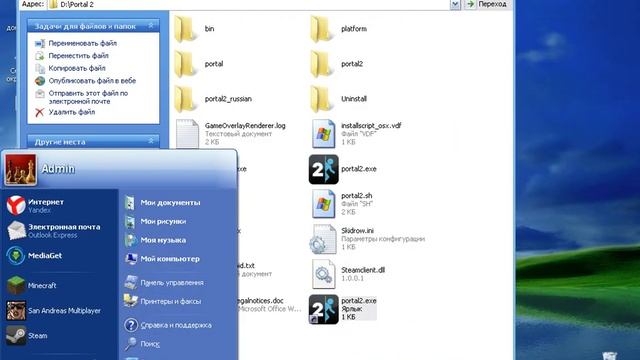The image size is (640, 360).
Task: Select the legalnotices.doc file name
Action: 259,301
